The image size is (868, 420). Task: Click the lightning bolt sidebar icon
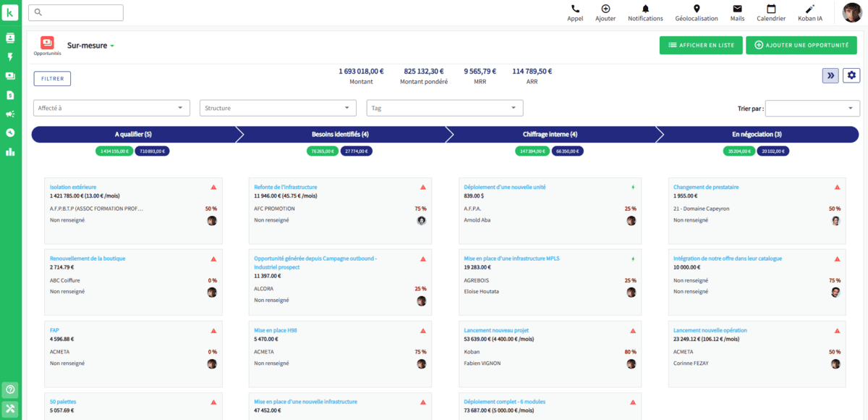coord(10,56)
